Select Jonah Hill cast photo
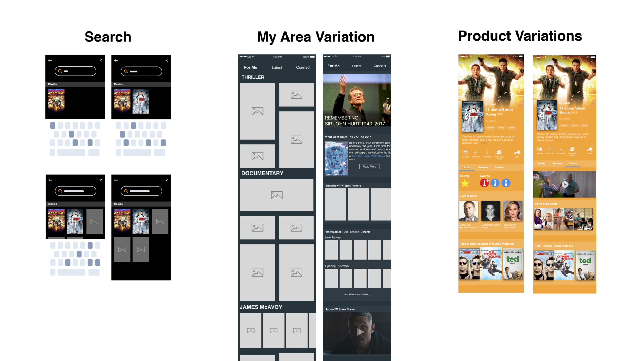The width and height of the screenshot is (644, 361). pyautogui.click(x=468, y=211)
